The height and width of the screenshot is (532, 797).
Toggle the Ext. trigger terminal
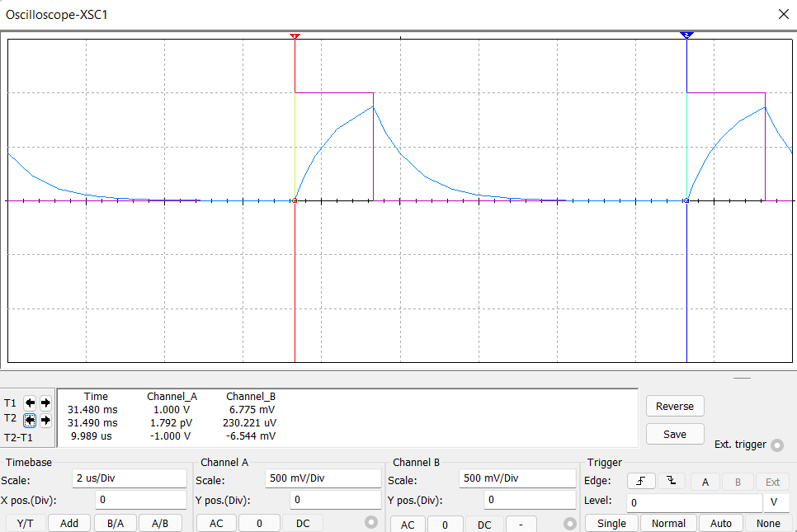pos(777,445)
